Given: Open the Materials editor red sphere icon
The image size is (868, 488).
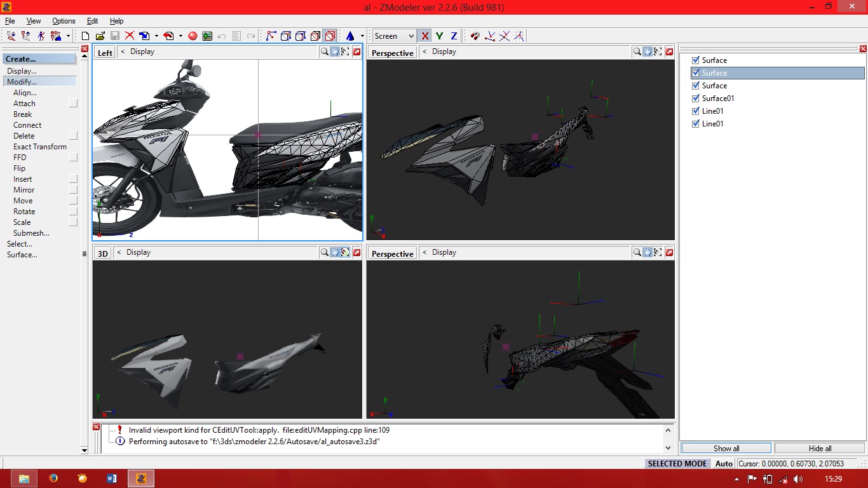Looking at the screenshot, I should point(193,36).
